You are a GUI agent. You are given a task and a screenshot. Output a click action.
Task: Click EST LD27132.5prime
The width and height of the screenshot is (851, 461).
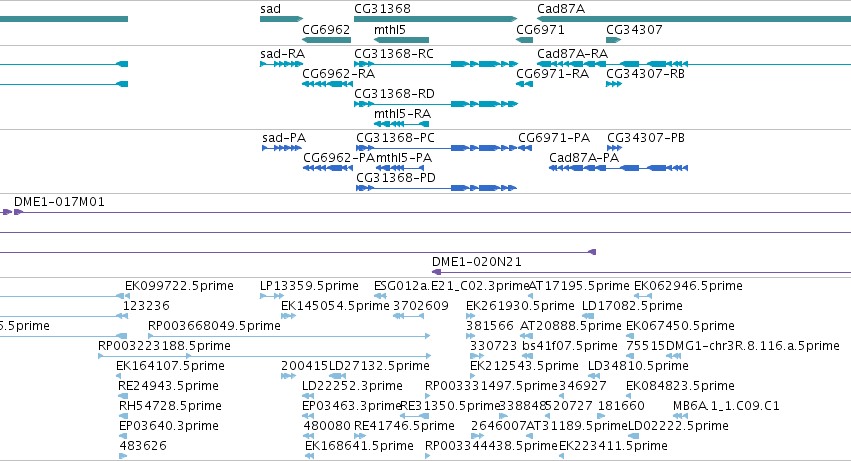(379, 366)
